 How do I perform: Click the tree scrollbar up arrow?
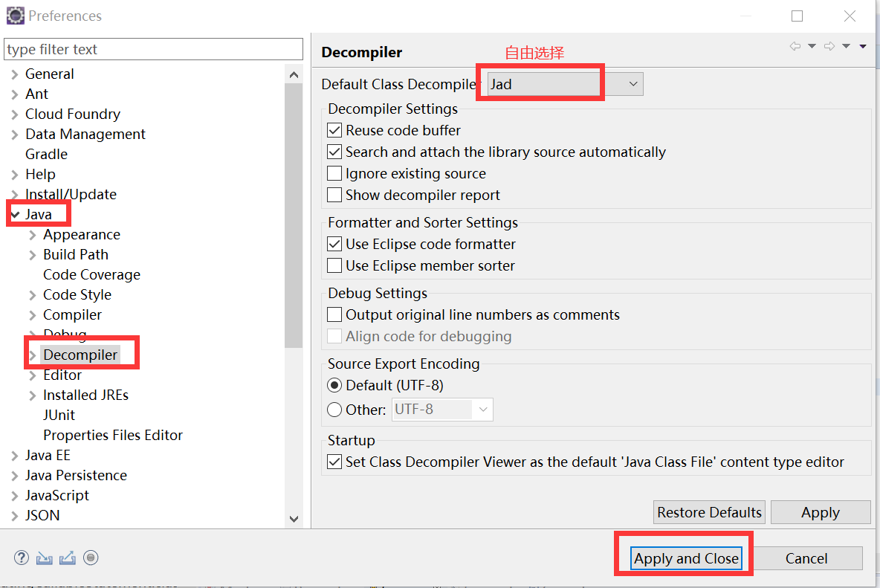pos(294,74)
